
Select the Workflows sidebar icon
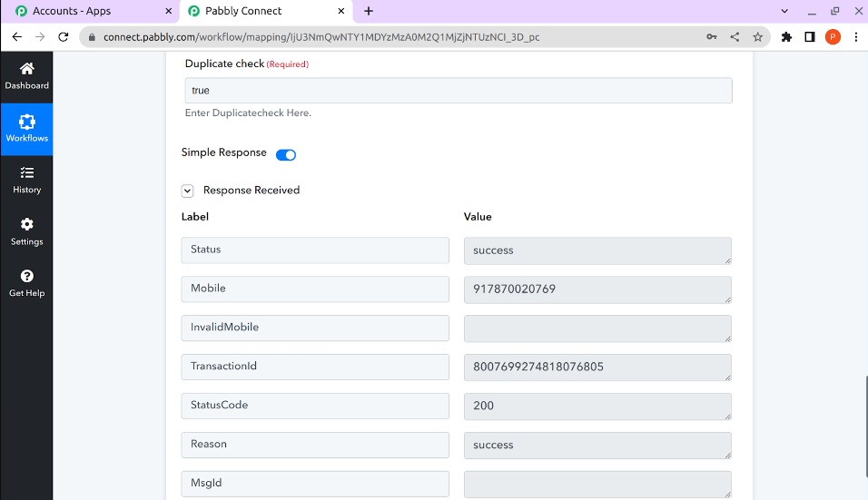tap(26, 123)
